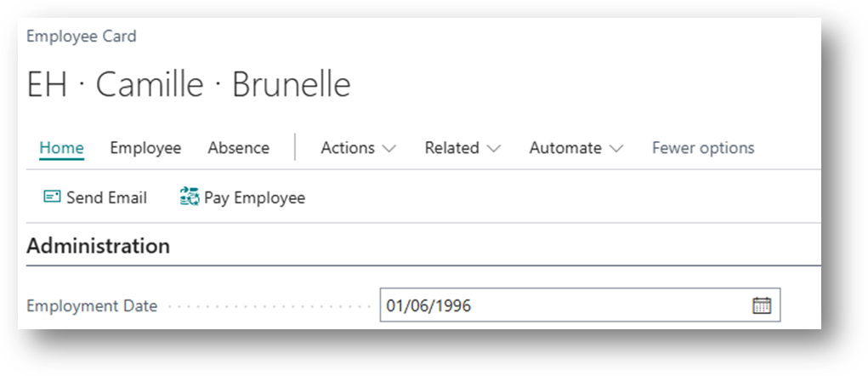Open the Automate menu label
This screenshot has width=868, height=376.
(565, 147)
